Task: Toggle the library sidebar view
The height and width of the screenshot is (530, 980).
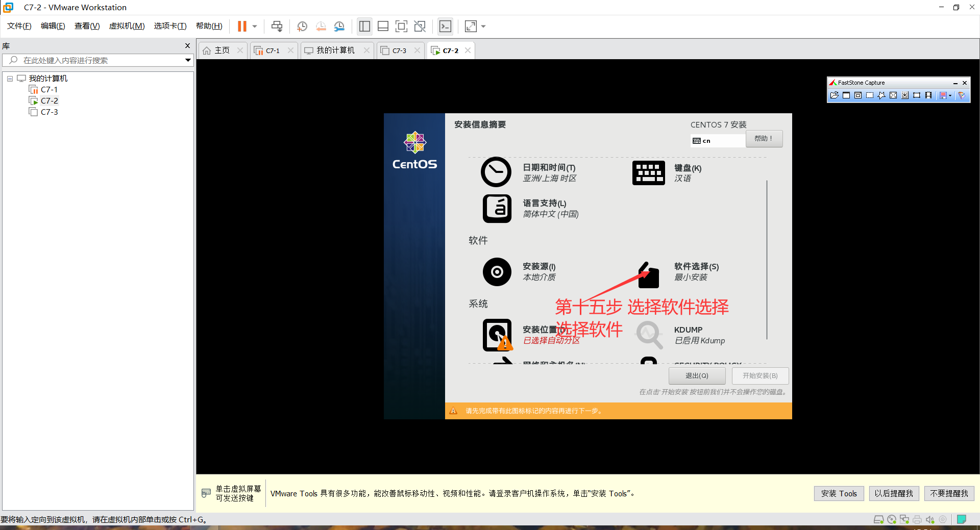Action: point(364,26)
